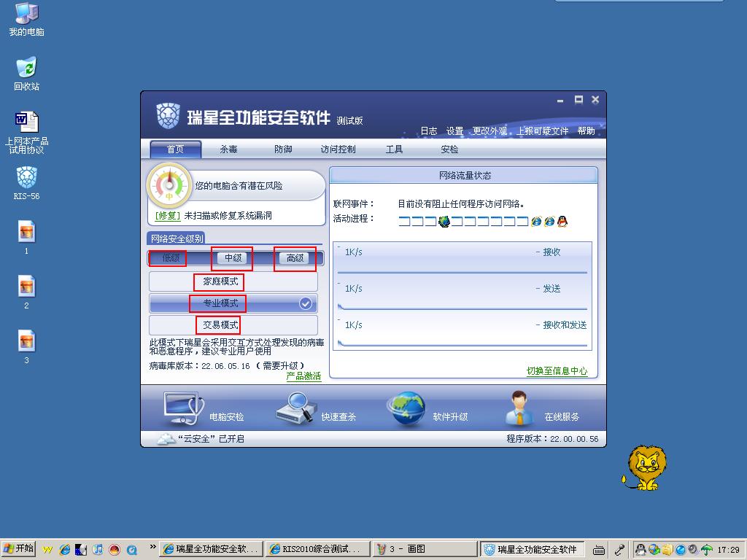Launch 软件升级 globe update icon
The width and height of the screenshot is (747, 560).
[x=406, y=408]
